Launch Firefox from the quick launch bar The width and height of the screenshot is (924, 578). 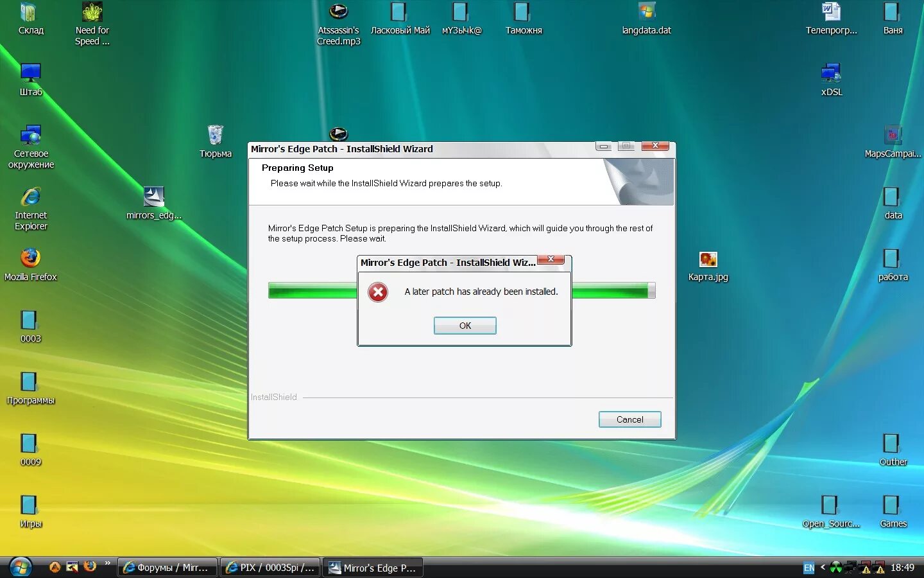click(90, 566)
